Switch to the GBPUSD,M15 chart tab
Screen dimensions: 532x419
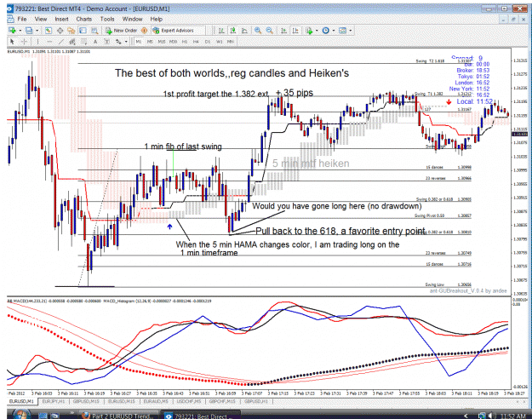tap(86, 401)
